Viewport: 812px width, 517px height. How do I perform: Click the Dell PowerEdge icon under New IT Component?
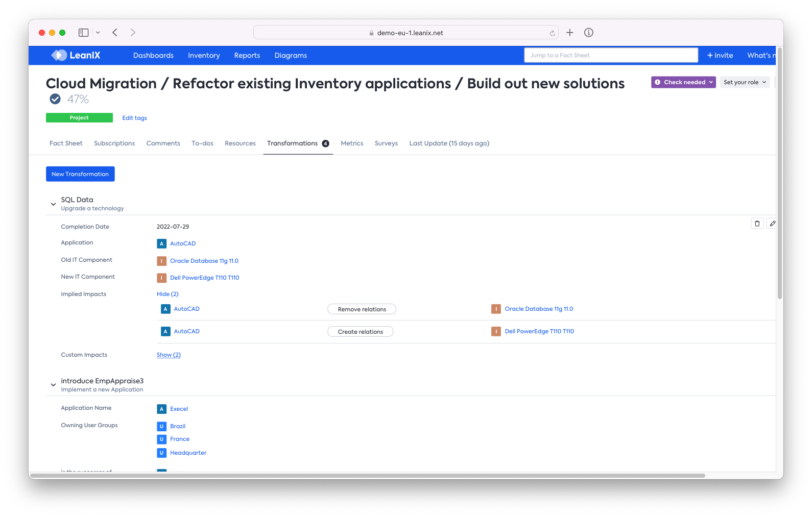coord(161,278)
